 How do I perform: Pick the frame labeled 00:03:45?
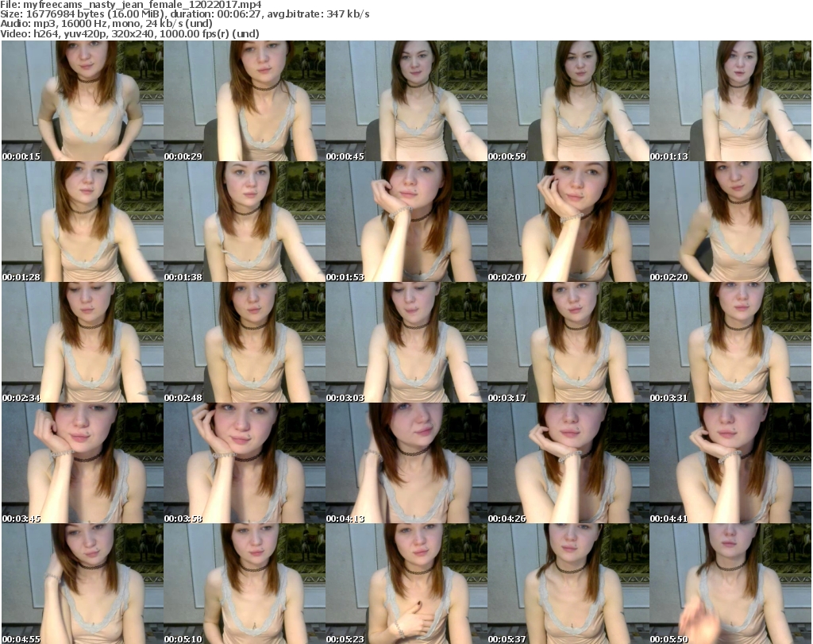[x=83, y=464]
